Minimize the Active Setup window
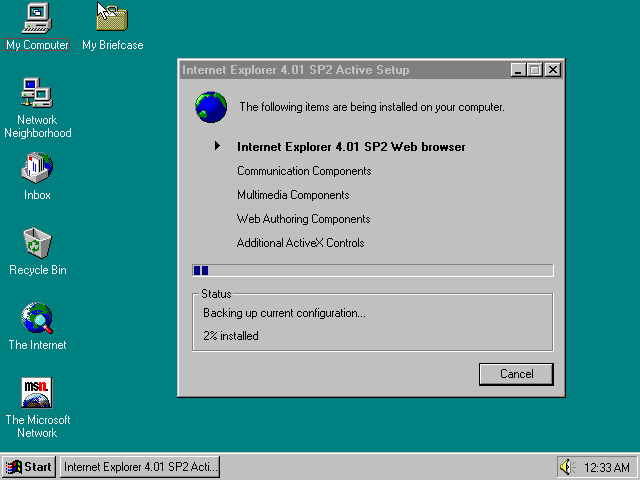The width and height of the screenshot is (640, 480). pos(518,70)
